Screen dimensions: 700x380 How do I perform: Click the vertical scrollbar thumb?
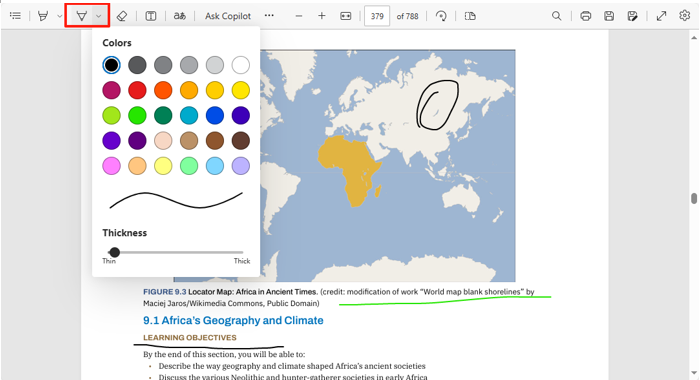coord(693,198)
